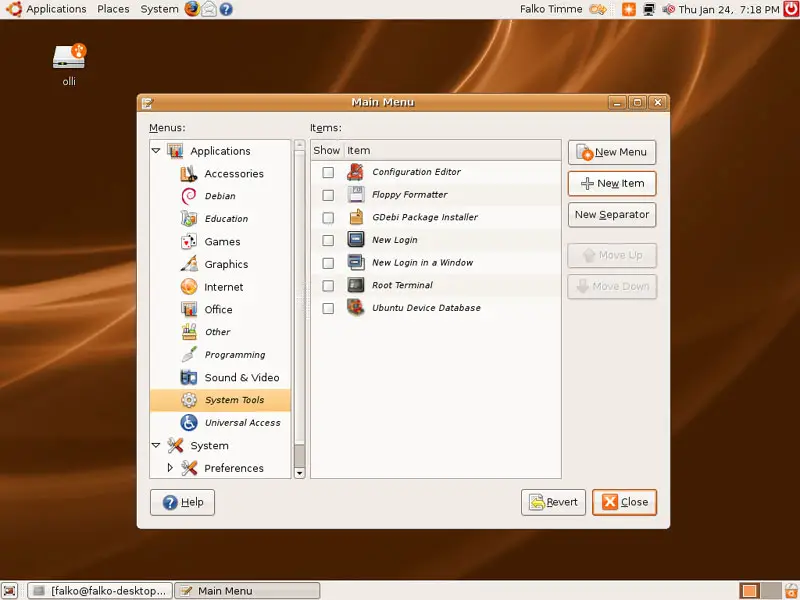
Task: Click the Show Desktop icon in bottom panel
Action: [10, 591]
